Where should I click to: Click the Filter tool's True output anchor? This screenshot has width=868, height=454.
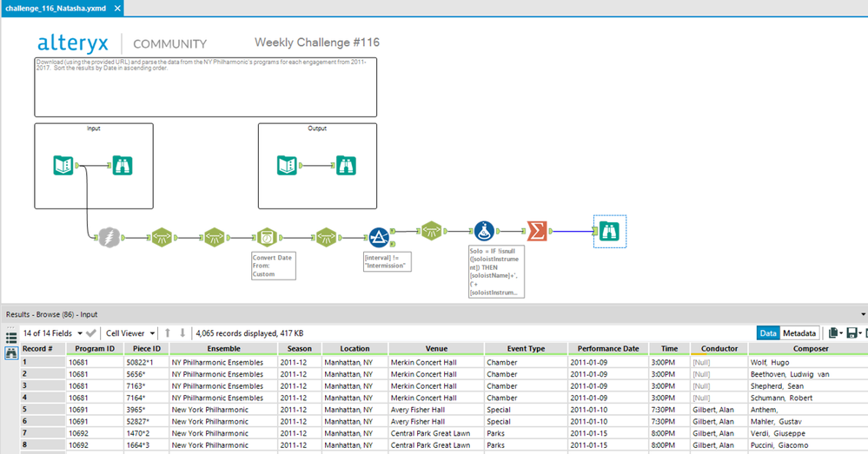click(x=393, y=231)
